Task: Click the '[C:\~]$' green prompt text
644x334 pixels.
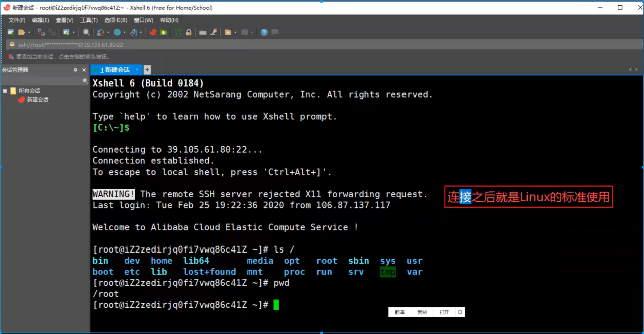Action: coord(111,128)
